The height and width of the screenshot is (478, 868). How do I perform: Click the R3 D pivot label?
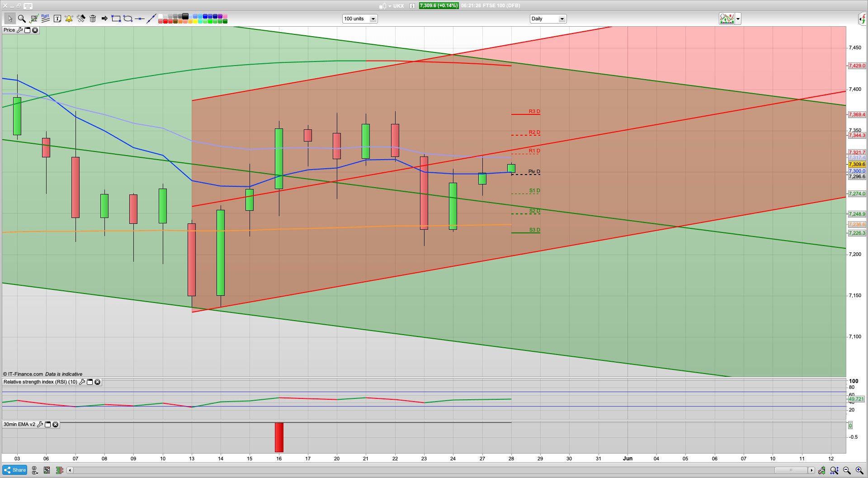pos(534,111)
